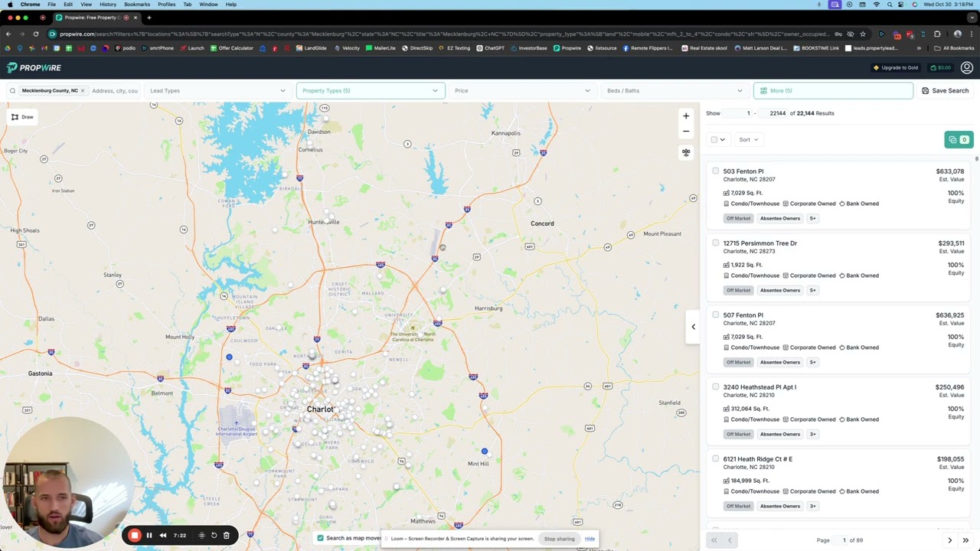
Task: Click the results range start field
Action: [739, 113]
